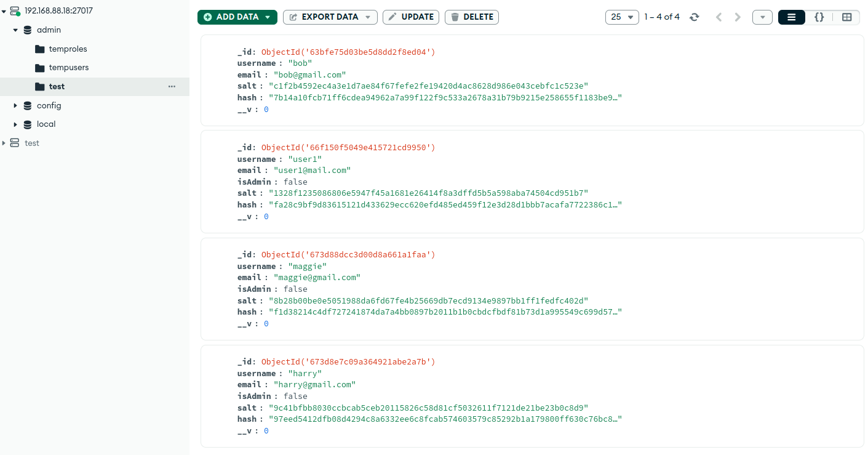The height and width of the screenshot is (455, 868).
Task: Open the tempusers collection
Action: coord(68,68)
